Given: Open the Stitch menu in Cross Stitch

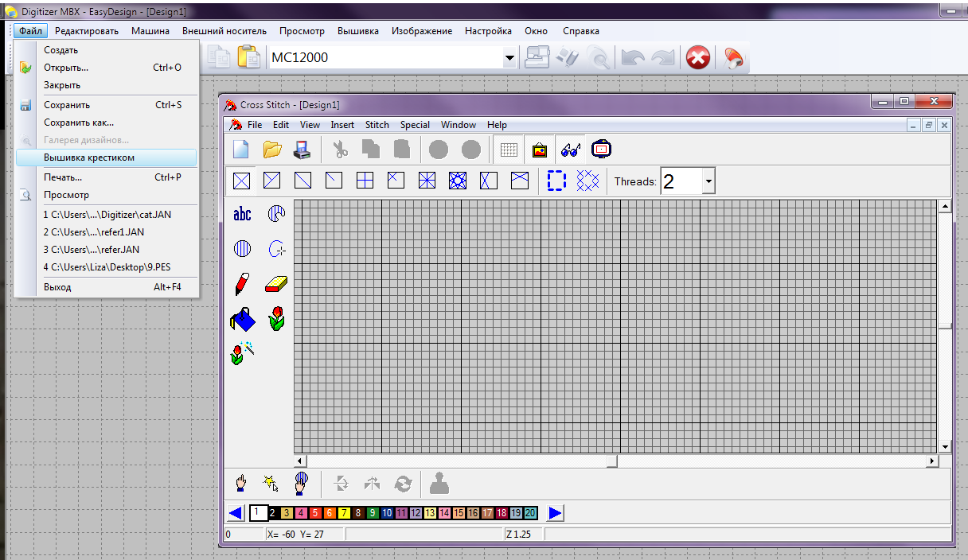Looking at the screenshot, I should [x=377, y=125].
